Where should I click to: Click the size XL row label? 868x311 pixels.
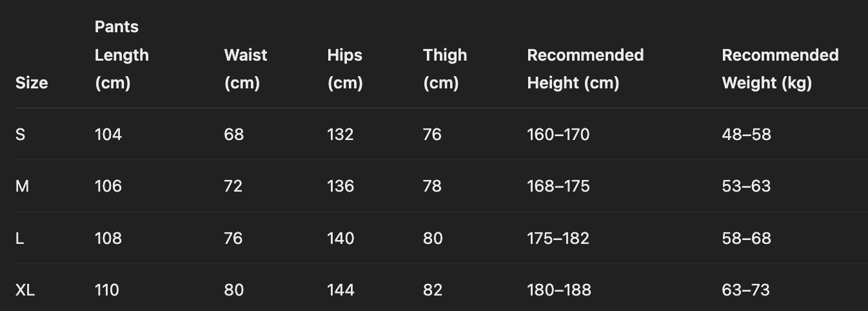pyautogui.click(x=25, y=290)
